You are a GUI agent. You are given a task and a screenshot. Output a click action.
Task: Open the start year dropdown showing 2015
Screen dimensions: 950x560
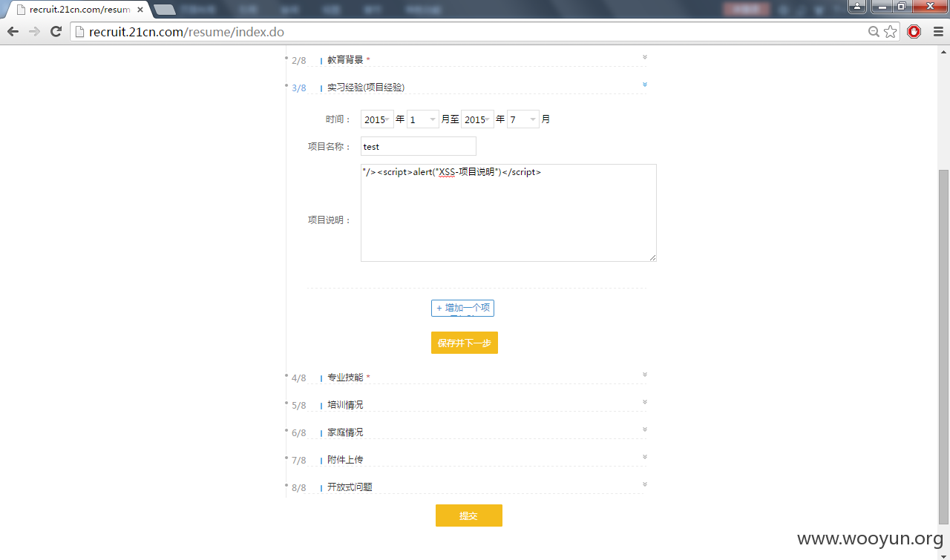(x=377, y=119)
